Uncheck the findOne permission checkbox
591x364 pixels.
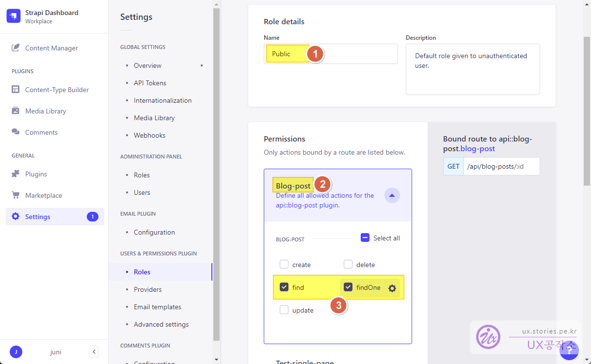[x=348, y=287]
